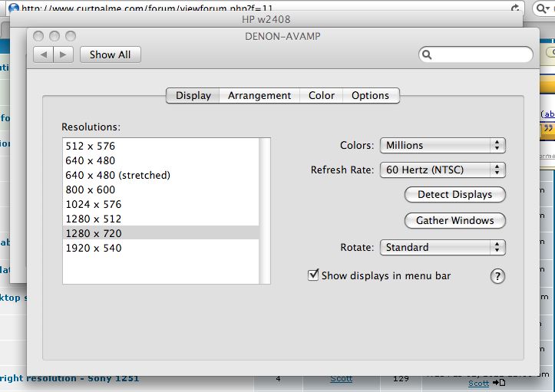Pick 1280 x 512 resolution
The height and width of the screenshot is (392, 555).
pyautogui.click(x=160, y=219)
